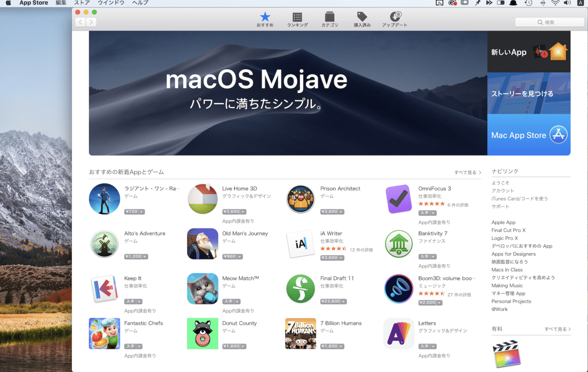Click the 入手 button for Letters
Viewport: 588px width, 372px height.
[x=427, y=347]
